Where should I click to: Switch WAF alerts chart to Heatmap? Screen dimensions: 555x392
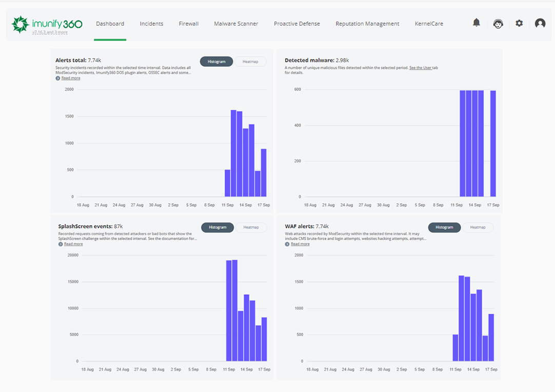(478, 227)
